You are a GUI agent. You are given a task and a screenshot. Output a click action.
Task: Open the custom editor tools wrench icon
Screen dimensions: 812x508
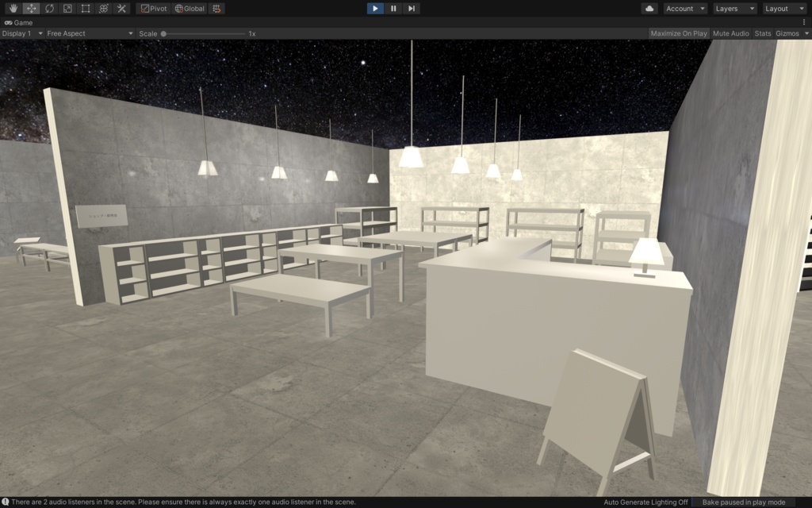pos(121,8)
